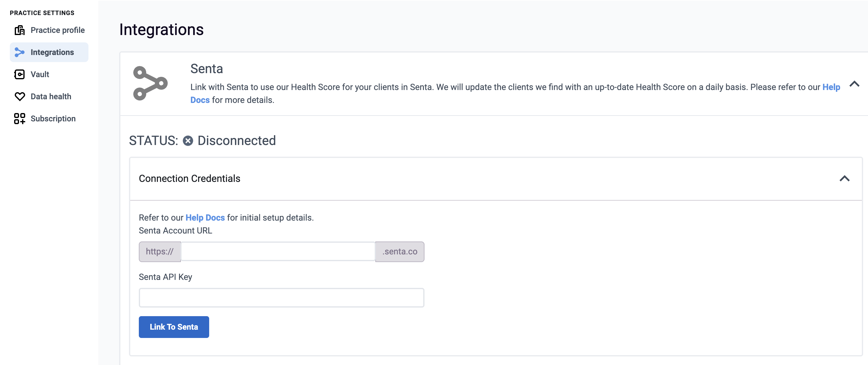868x365 pixels.
Task: Click the https:// URL prefix label
Action: 160,252
